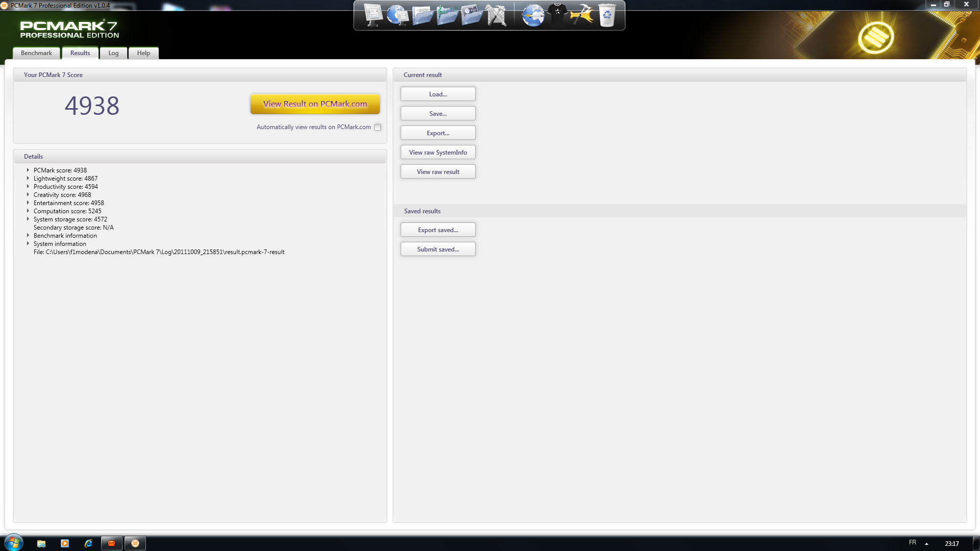The image size is (980, 551).
Task: Expand the Computation score entry
Action: [x=28, y=211]
